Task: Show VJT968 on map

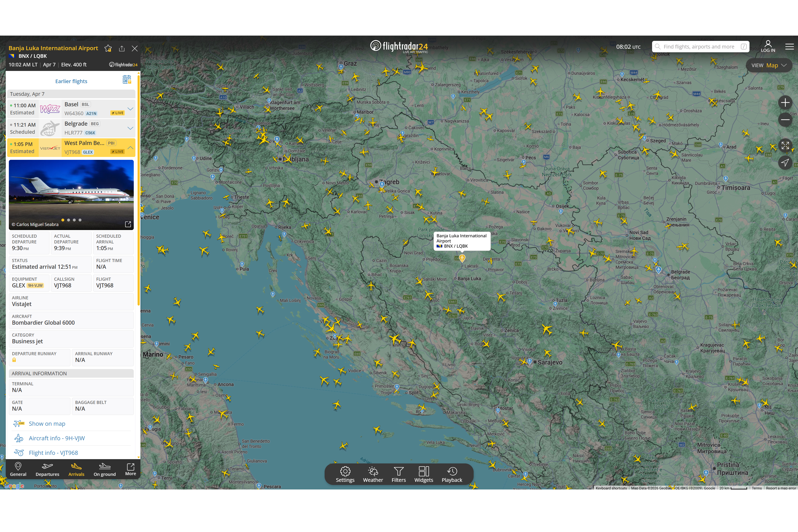Action: pyautogui.click(x=47, y=424)
